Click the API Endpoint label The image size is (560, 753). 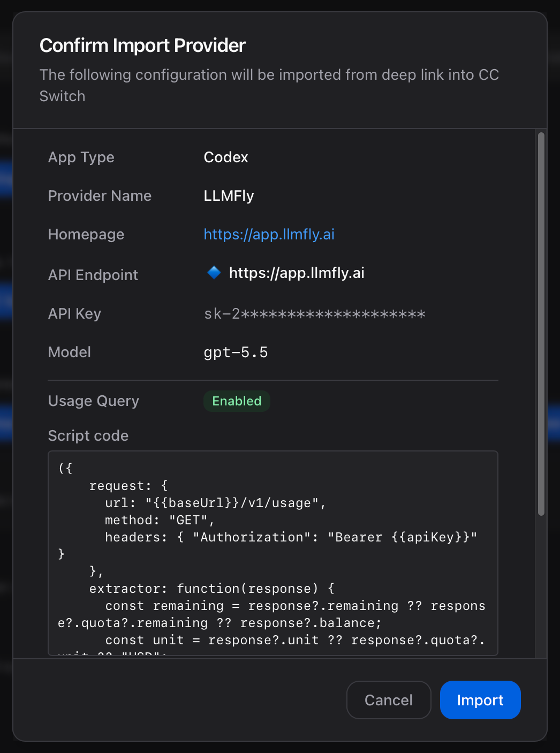tap(93, 275)
